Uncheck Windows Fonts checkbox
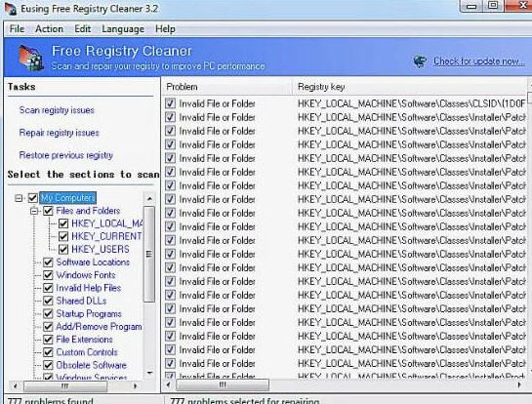 [x=48, y=275]
